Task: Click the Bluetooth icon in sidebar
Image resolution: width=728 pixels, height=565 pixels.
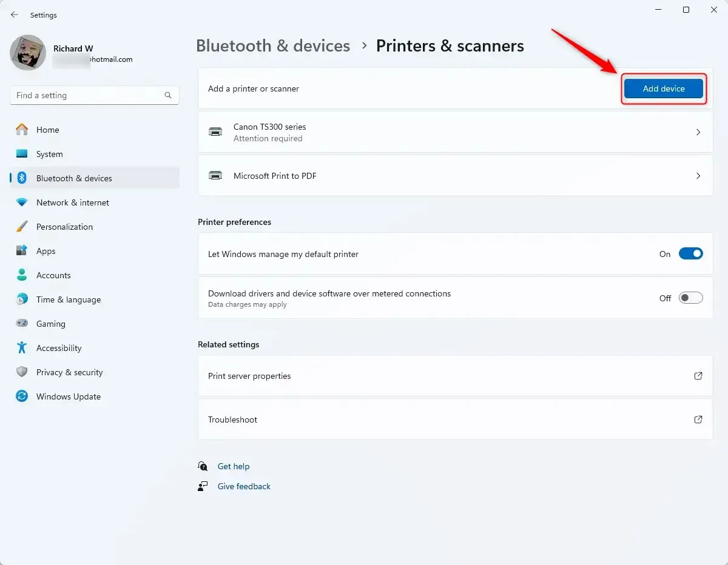Action: [22, 178]
